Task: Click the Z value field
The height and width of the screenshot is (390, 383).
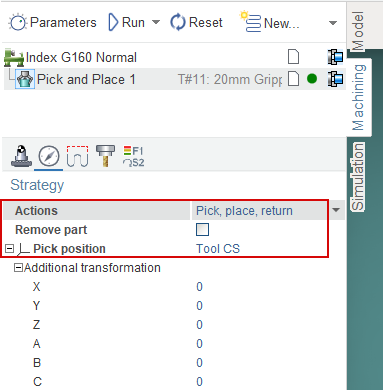Action: pyautogui.click(x=199, y=325)
